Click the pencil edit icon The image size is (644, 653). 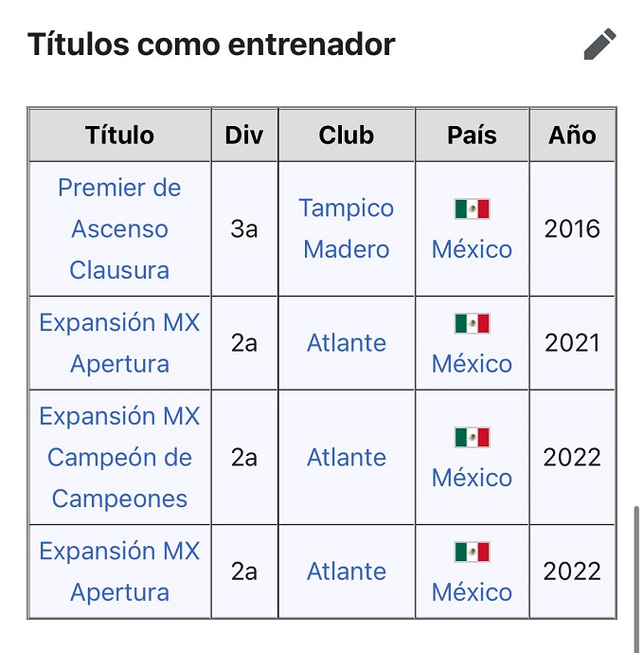599,44
